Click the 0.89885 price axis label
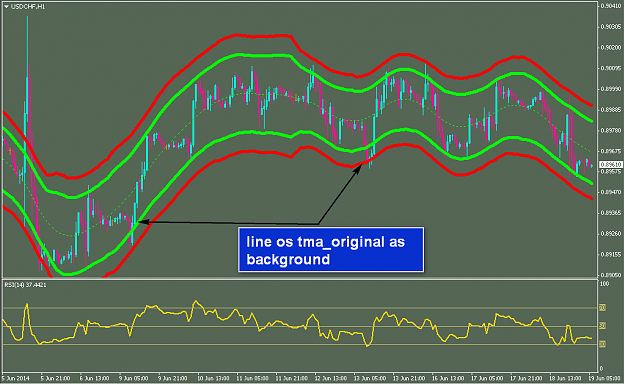This screenshot has height=384, width=625. coord(611,110)
